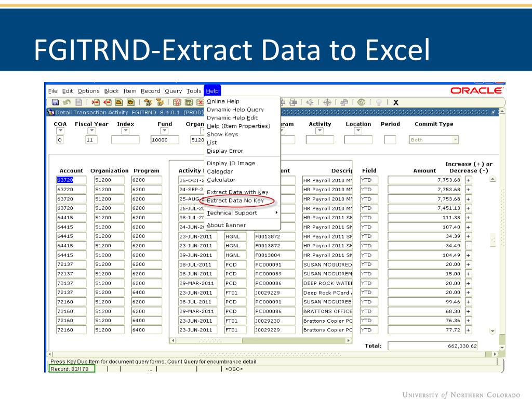Click the highlighted account cell 63720
Image resolution: width=532 pixels, height=399 pixels.
pos(71,180)
